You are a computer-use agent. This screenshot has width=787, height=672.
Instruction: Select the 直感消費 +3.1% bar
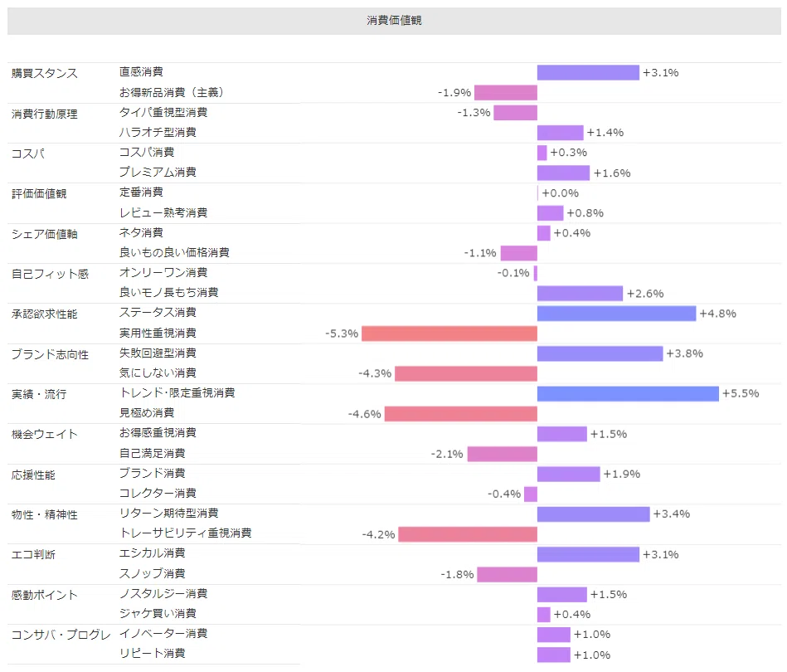(x=588, y=73)
